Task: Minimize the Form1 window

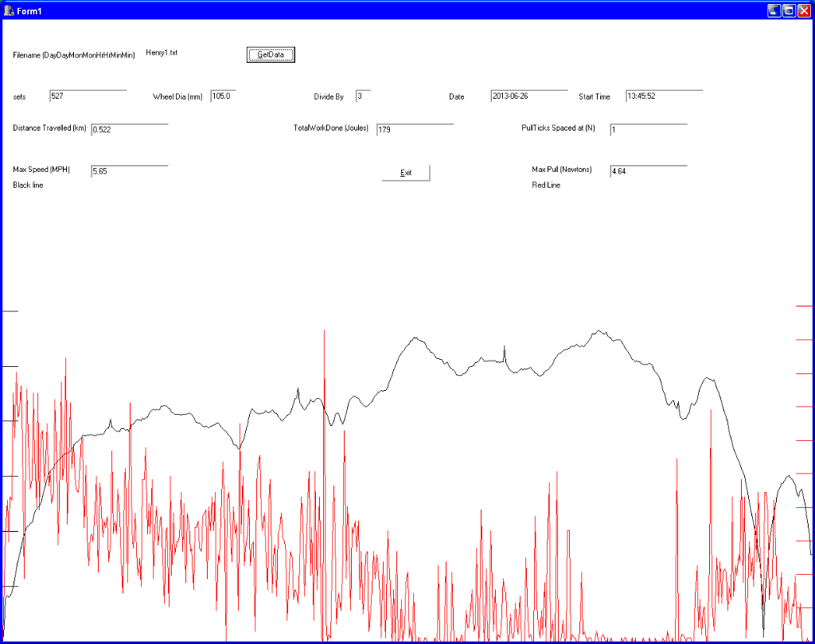Action: (774, 10)
